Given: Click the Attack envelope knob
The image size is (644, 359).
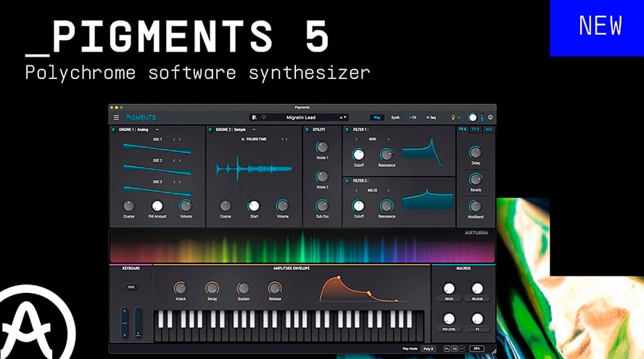Looking at the screenshot, I should tap(181, 288).
